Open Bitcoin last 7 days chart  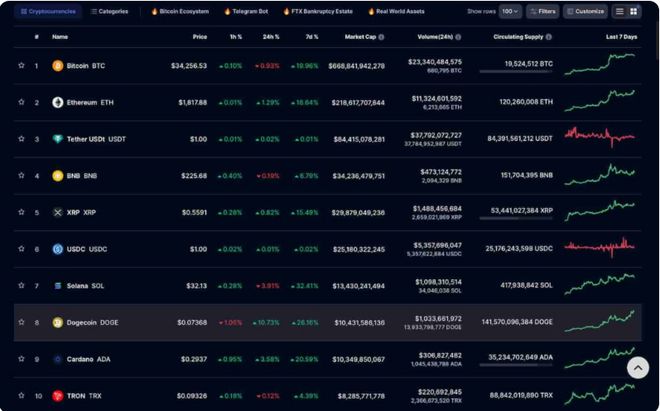[x=600, y=64]
